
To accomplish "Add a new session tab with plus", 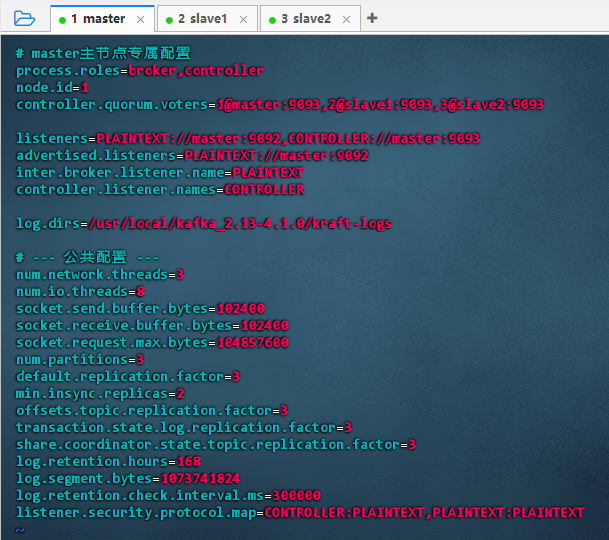I will [372, 18].
